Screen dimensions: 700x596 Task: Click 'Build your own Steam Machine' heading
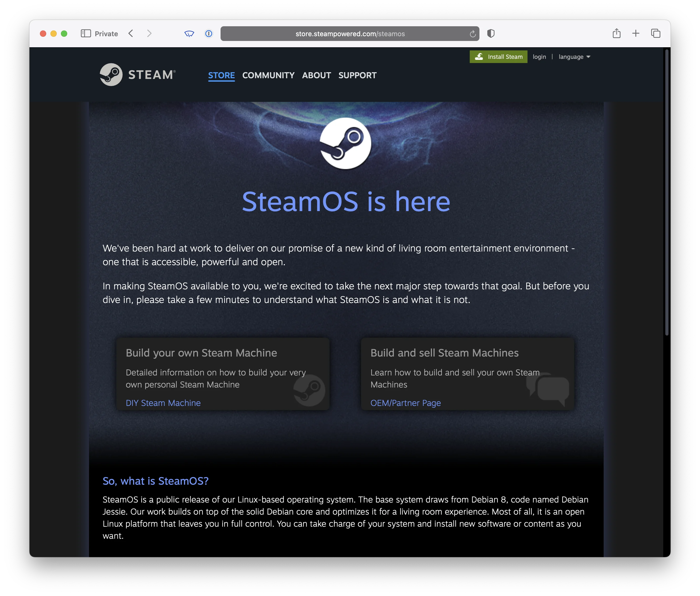tap(201, 353)
